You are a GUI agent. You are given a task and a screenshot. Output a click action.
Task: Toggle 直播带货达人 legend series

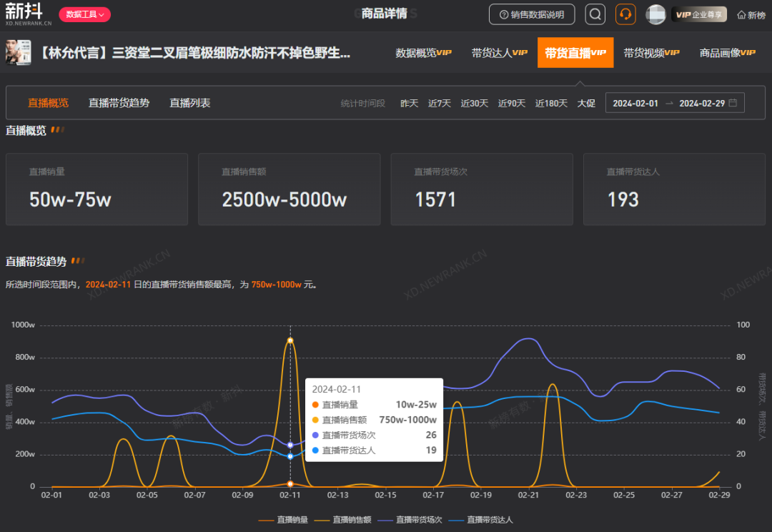click(x=480, y=520)
